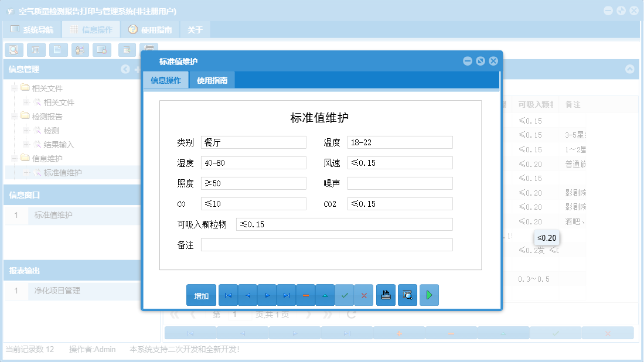This screenshot has width=644, height=362.
Task: Delete the current record with the red minus icon
Action: (x=305, y=295)
